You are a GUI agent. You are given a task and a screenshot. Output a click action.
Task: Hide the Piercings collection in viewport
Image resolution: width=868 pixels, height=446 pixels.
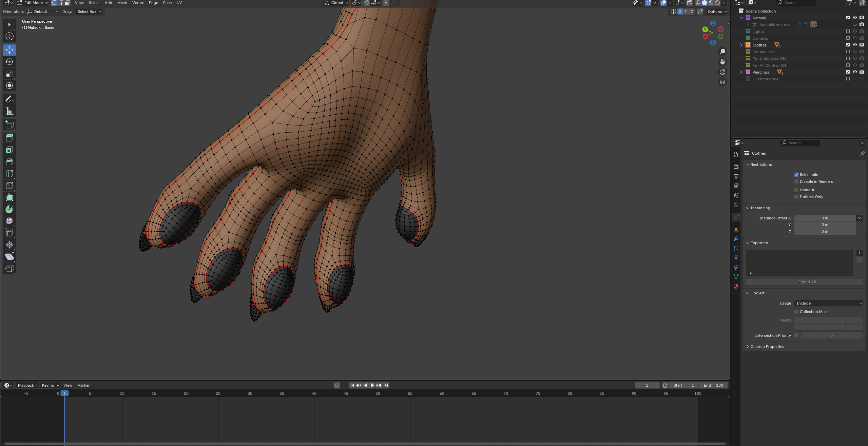click(855, 72)
